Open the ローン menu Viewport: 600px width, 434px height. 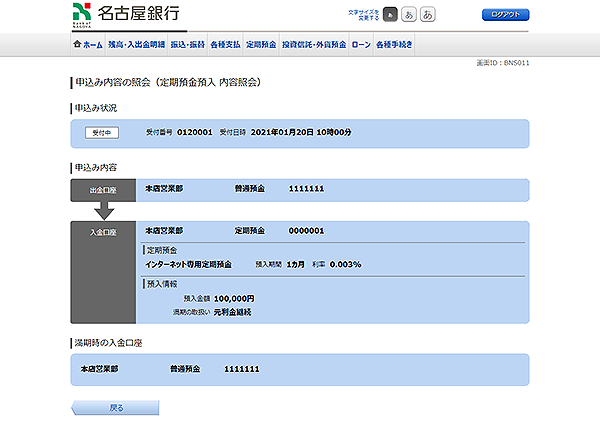(361, 45)
